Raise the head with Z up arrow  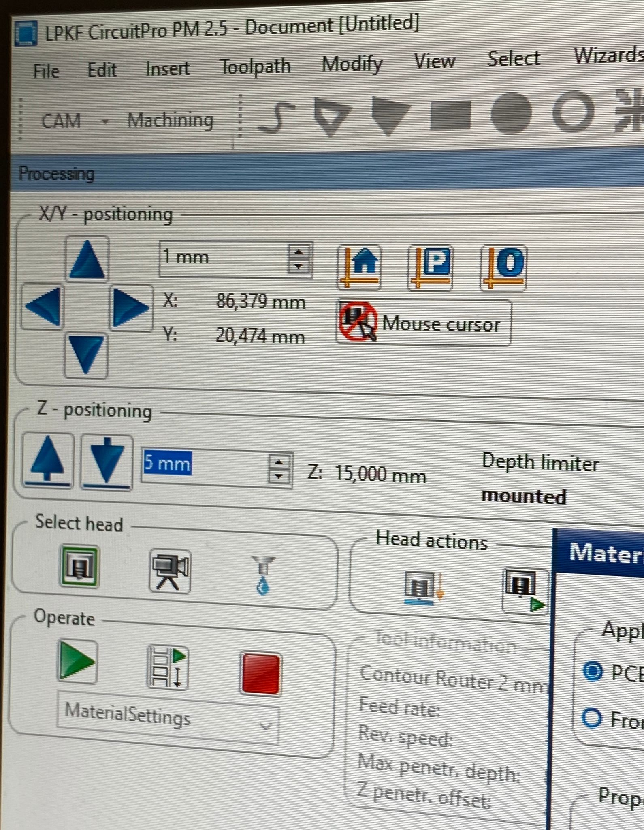48,460
